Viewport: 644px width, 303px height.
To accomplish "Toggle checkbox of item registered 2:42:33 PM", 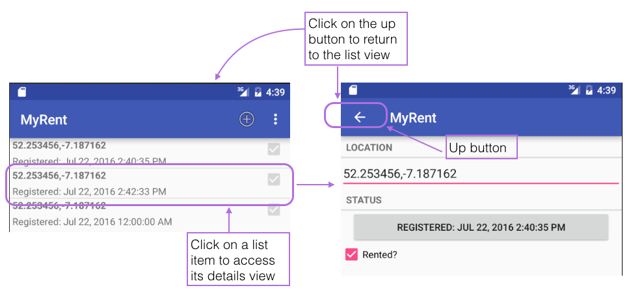I will click(x=274, y=179).
